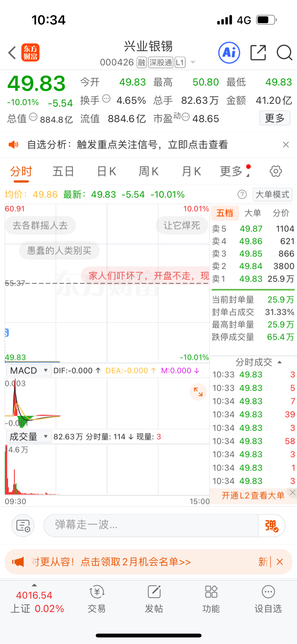The height and width of the screenshot is (644, 297).
Task: Tap the 卖5 49.87 order row
Action: click(x=253, y=229)
